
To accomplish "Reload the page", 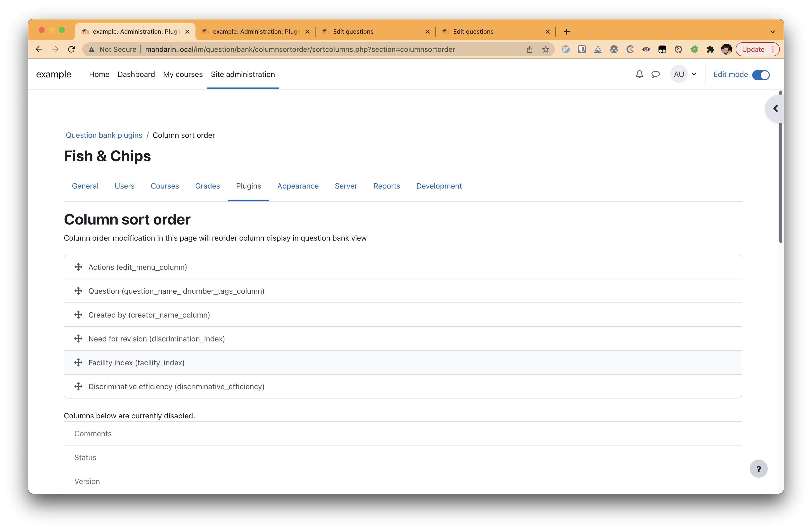I will pyautogui.click(x=71, y=49).
